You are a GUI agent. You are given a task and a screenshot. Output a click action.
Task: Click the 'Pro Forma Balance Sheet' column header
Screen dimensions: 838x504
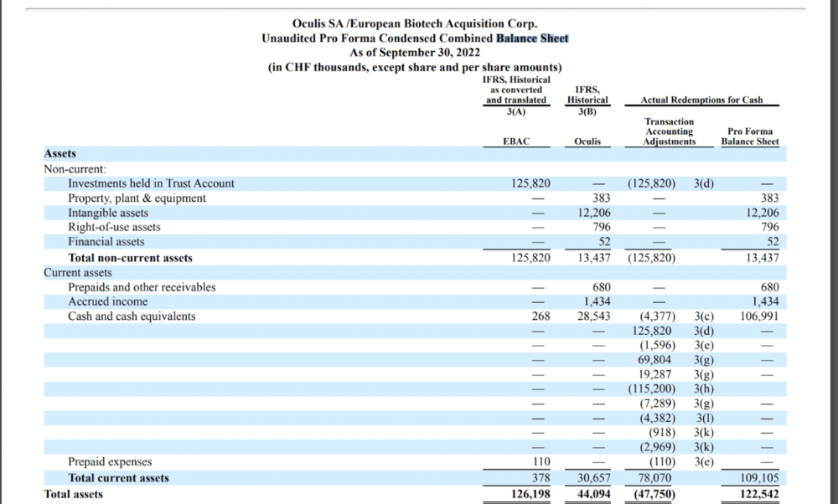click(x=750, y=136)
